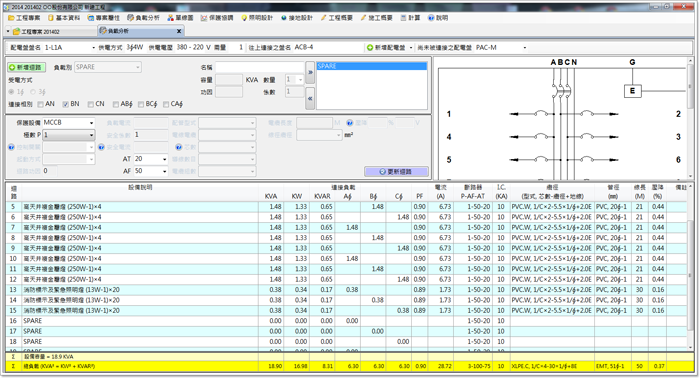The width and height of the screenshot is (700, 378).
Task: Click the 基本資料 toolbar icon
Action: point(51,18)
